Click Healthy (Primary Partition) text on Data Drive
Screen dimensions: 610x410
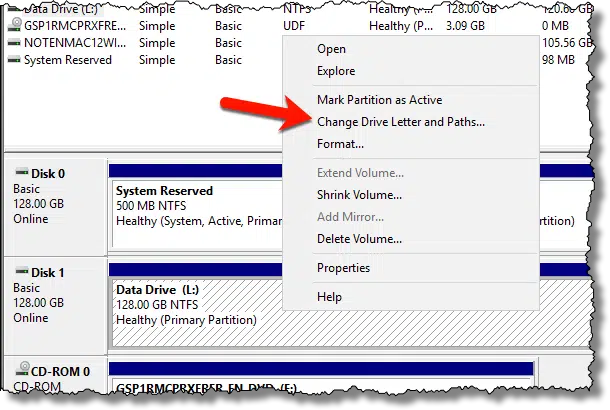click(x=186, y=320)
